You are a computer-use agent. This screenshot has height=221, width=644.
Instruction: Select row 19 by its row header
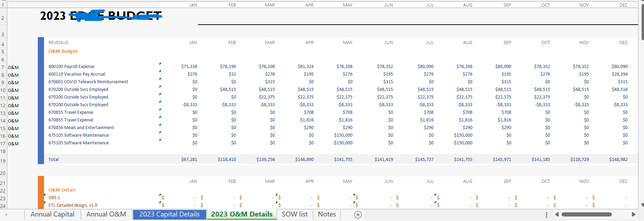tap(3, 161)
